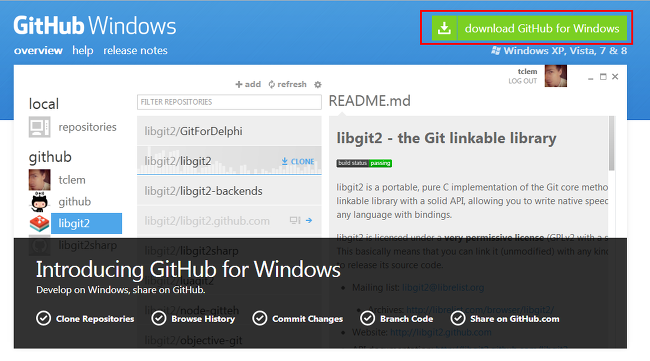The width and height of the screenshot is (650, 361).
Task: Select the tclem account in the sidebar
Action: point(72,180)
